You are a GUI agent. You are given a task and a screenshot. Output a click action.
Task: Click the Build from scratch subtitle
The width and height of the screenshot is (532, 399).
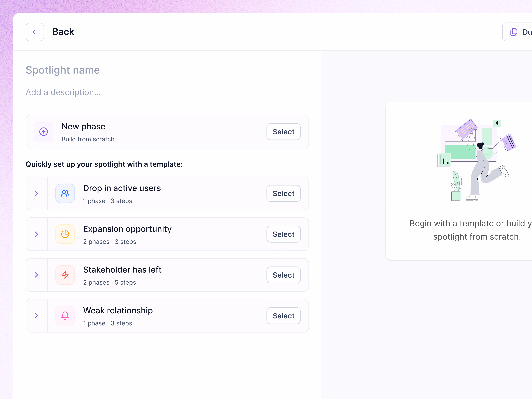88,139
